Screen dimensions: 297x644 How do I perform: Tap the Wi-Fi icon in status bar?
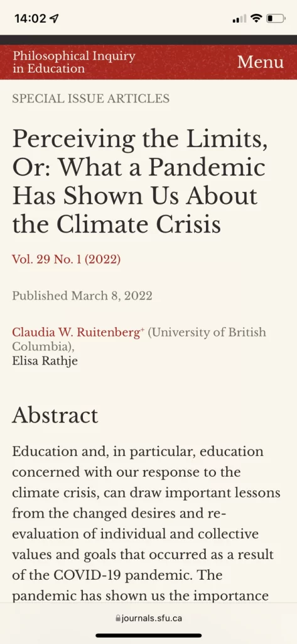pyautogui.click(x=256, y=18)
